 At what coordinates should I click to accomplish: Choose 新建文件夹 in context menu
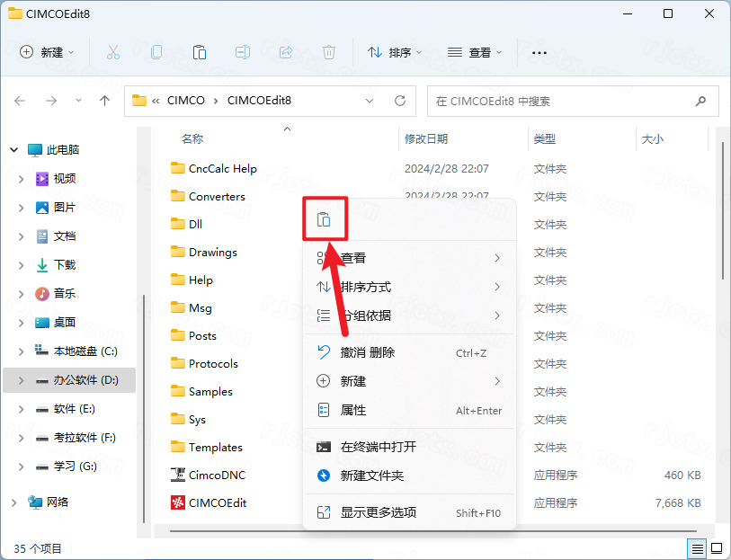[x=410, y=476]
